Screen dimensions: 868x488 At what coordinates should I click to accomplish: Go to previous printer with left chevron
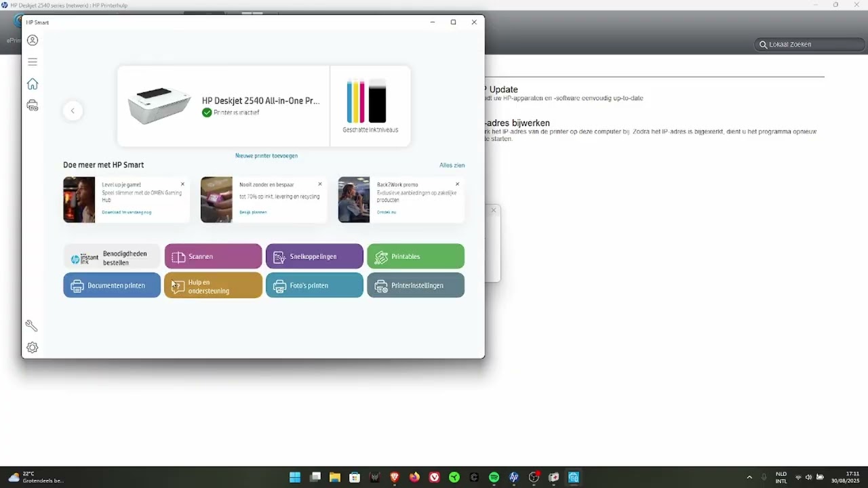pyautogui.click(x=73, y=110)
